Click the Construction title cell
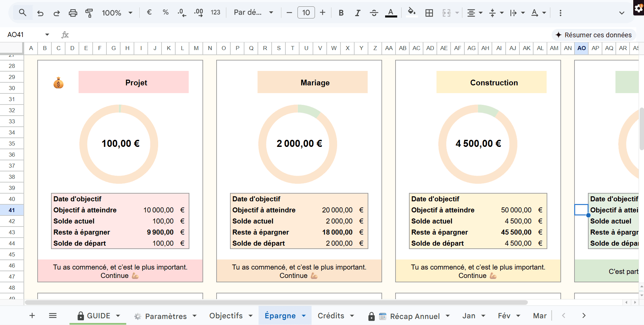Viewport: 644px width, 325px height. [492, 82]
